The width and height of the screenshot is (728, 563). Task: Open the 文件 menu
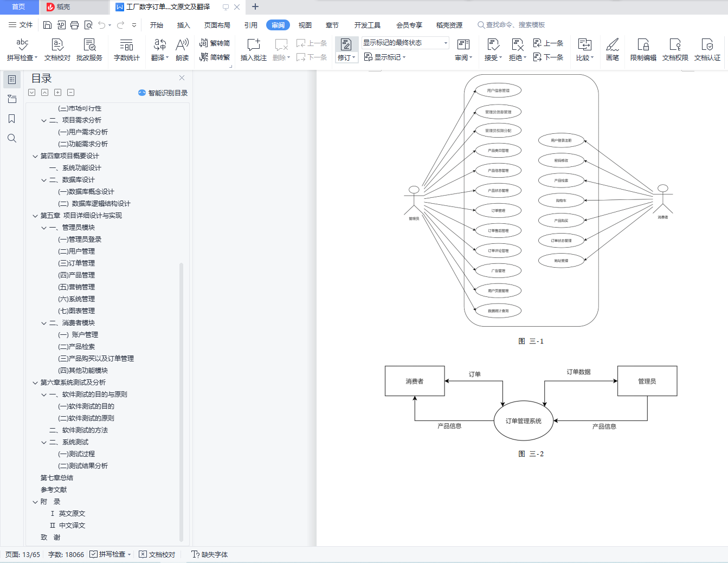coord(21,25)
